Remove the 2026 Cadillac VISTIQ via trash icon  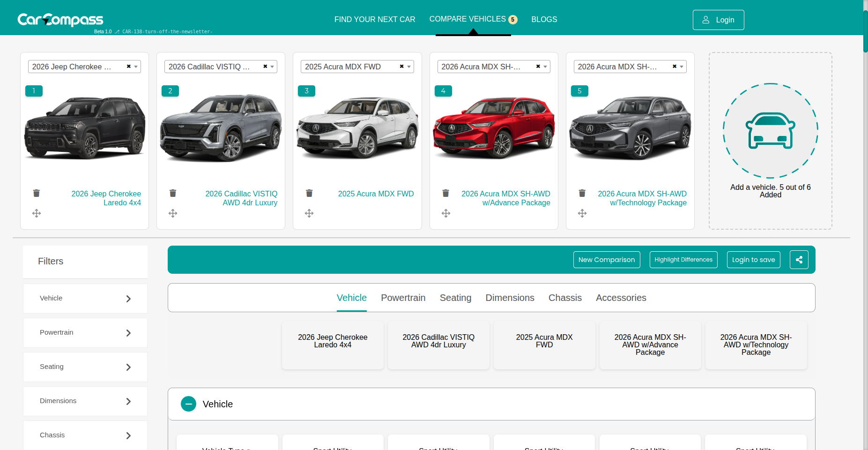(x=172, y=193)
